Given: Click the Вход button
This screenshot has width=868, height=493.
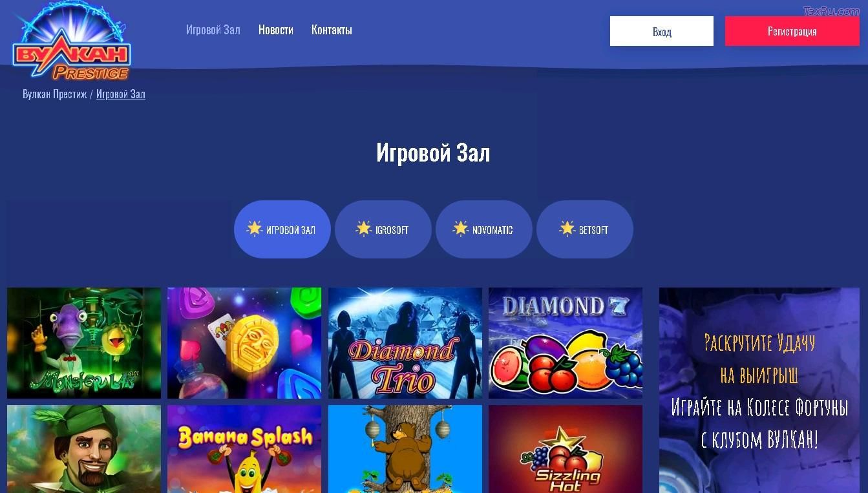Looking at the screenshot, I should coord(662,31).
